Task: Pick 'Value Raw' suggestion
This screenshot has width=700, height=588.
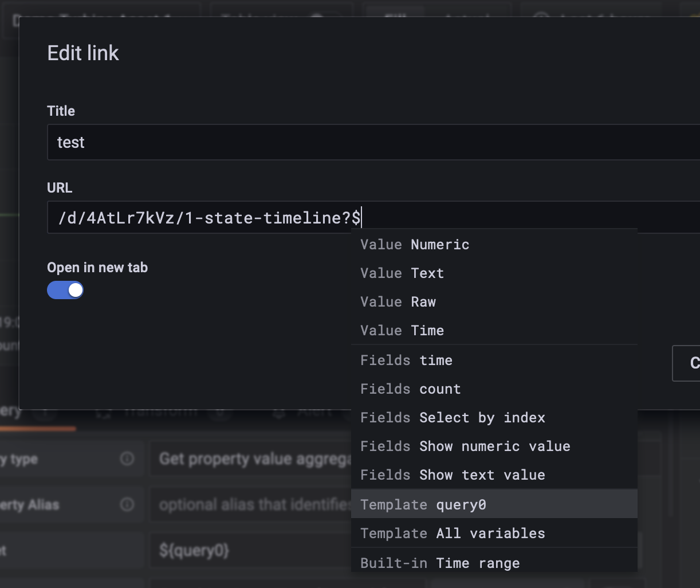Action: pyautogui.click(x=494, y=302)
